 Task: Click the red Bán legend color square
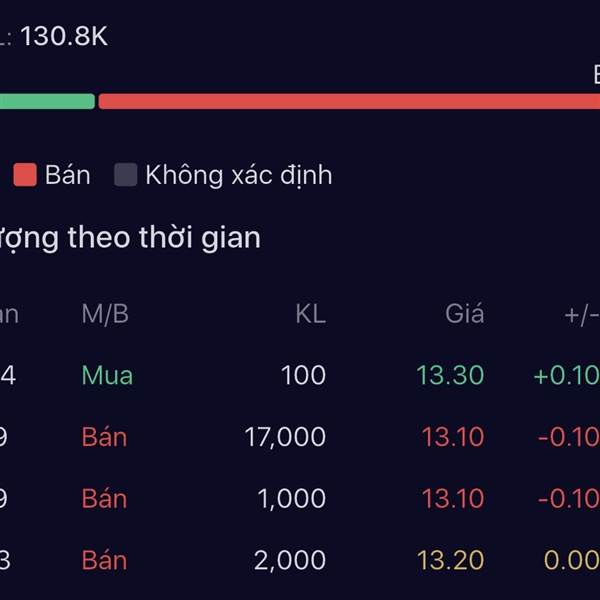click(25, 176)
